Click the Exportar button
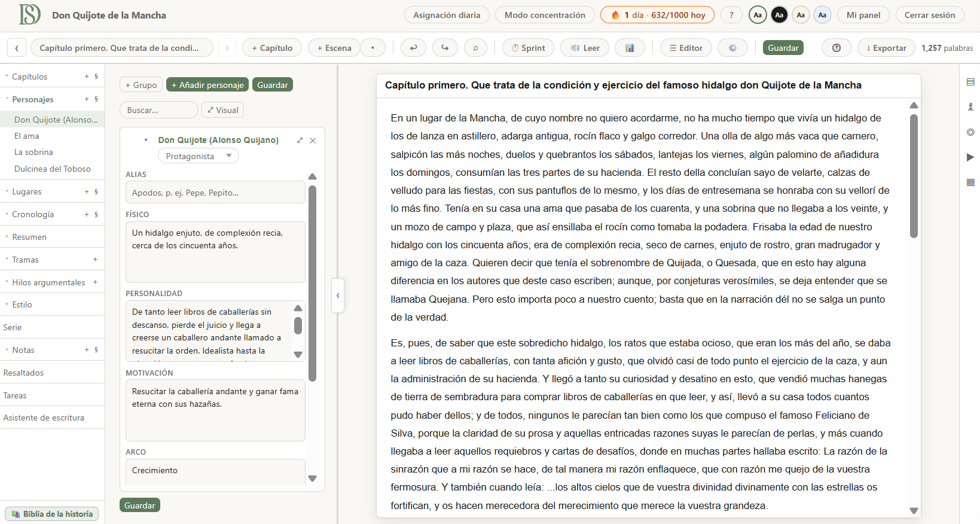Screen dimensions: 980x524 pos(886,48)
